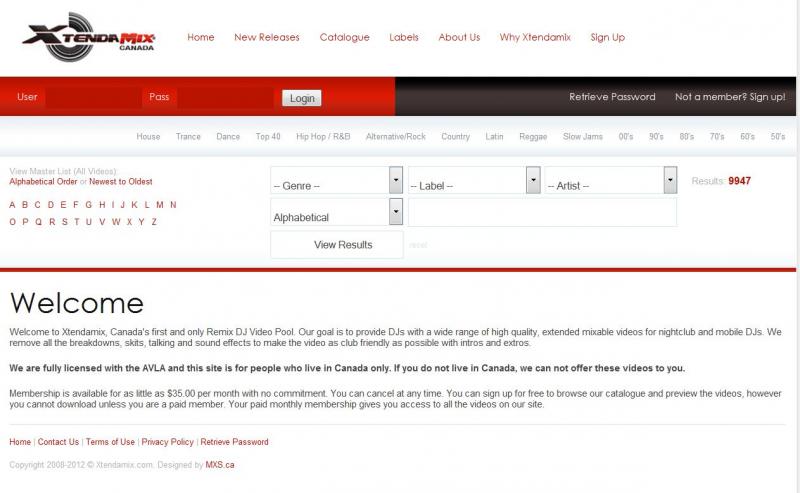
Task: Open the Labels page
Action: [404, 37]
